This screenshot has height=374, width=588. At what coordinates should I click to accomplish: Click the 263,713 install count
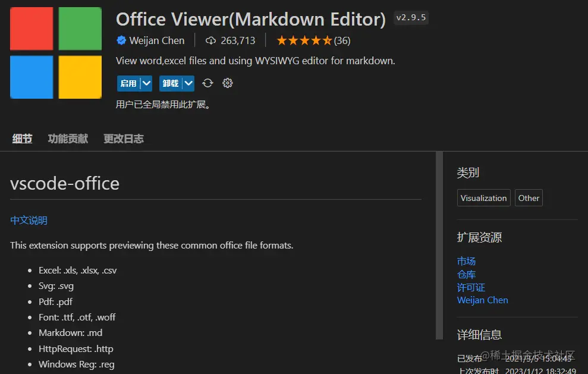(x=238, y=40)
